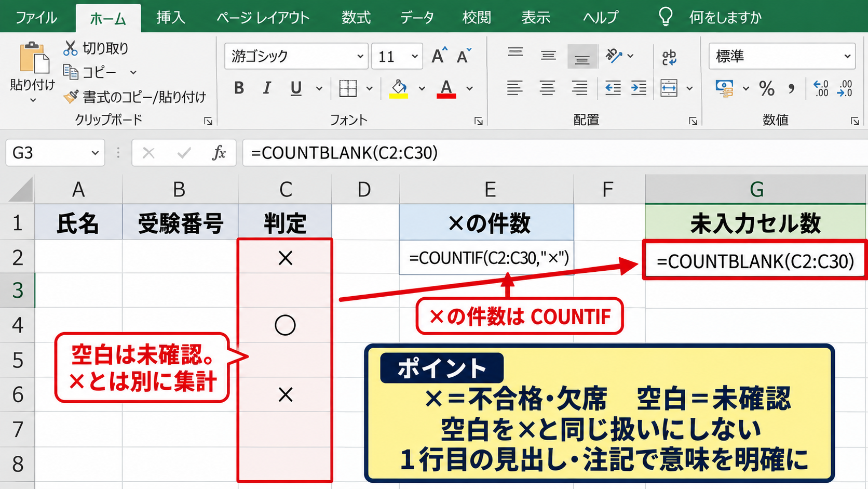Click the 何をしますか search field
Screen dimensions: 868x489
click(725, 17)
